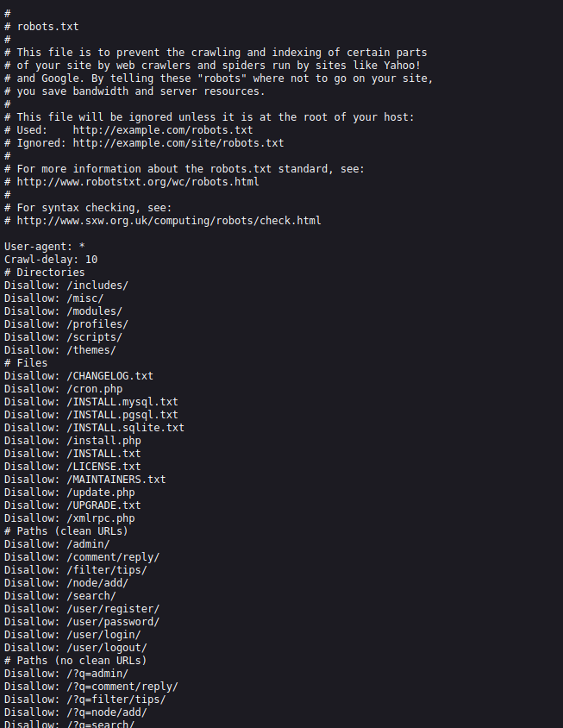The width and height of the screenshot is (563, 728).
Task: Select the "Disallow: /xmlrpc.php" entry
Action: [x=69, y=518]
